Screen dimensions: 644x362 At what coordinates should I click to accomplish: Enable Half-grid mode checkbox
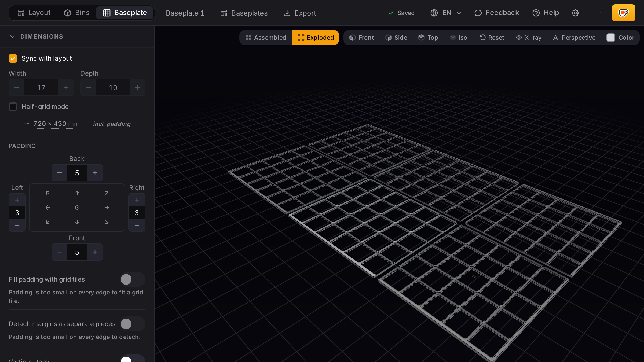pyautogui.click(x=13, y=107)
